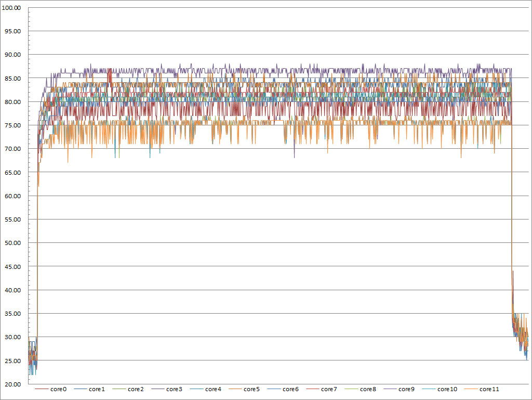Select the core0 legend entry
The width and height of the screenshot is (532, 400).
point(51,389)
